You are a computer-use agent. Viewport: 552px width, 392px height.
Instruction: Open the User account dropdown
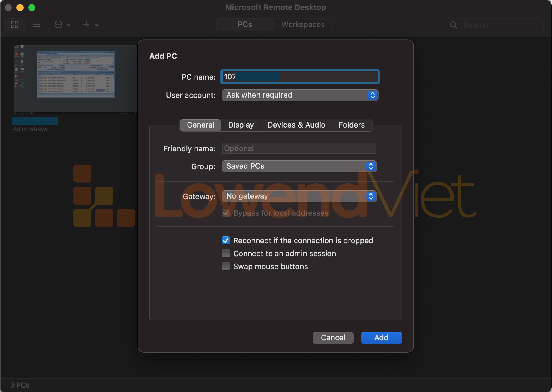(300, 95)
